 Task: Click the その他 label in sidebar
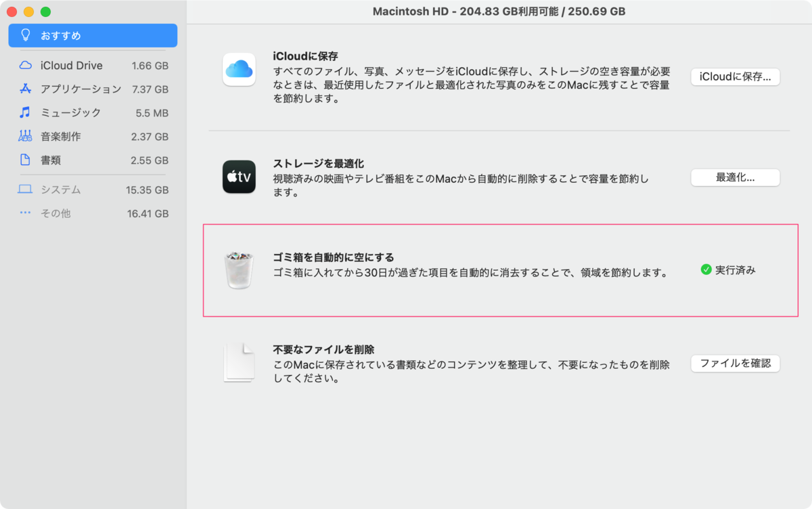[55, 213]
